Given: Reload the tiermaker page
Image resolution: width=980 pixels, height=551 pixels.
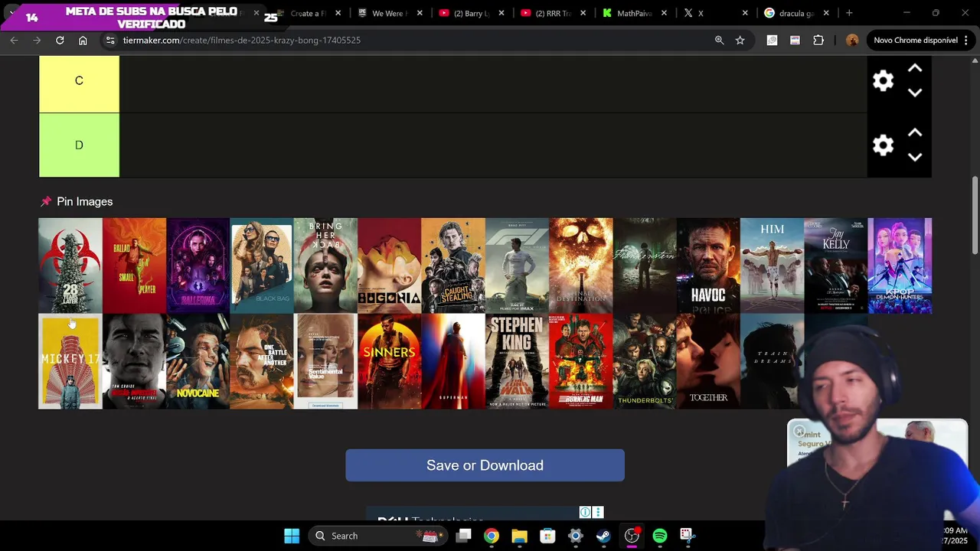Looking at the screenshot, I should tap(60, 40).
